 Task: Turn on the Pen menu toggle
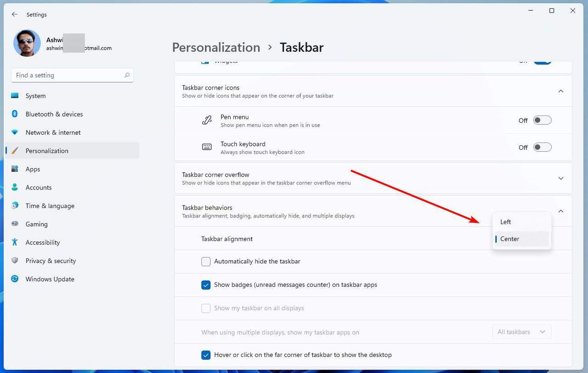(x=542, y=120)
